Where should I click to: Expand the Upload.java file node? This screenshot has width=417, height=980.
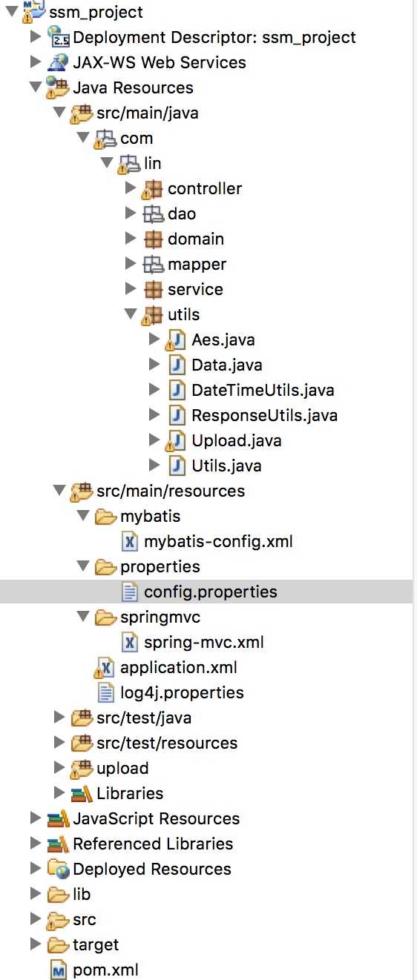coord(154,440)
